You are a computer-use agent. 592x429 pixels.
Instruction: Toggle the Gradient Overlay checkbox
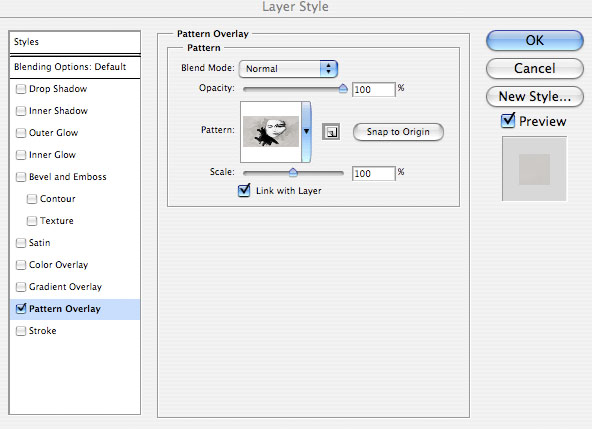click(21, 287)
